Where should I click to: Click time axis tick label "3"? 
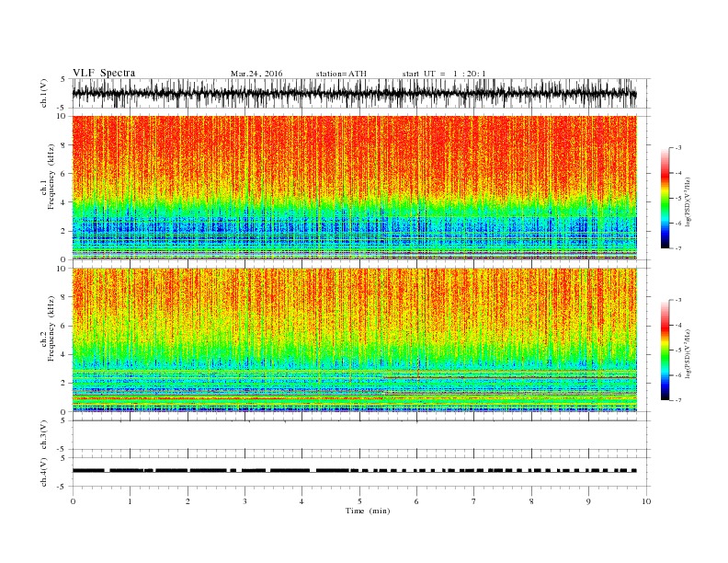(x=245, y=501)
